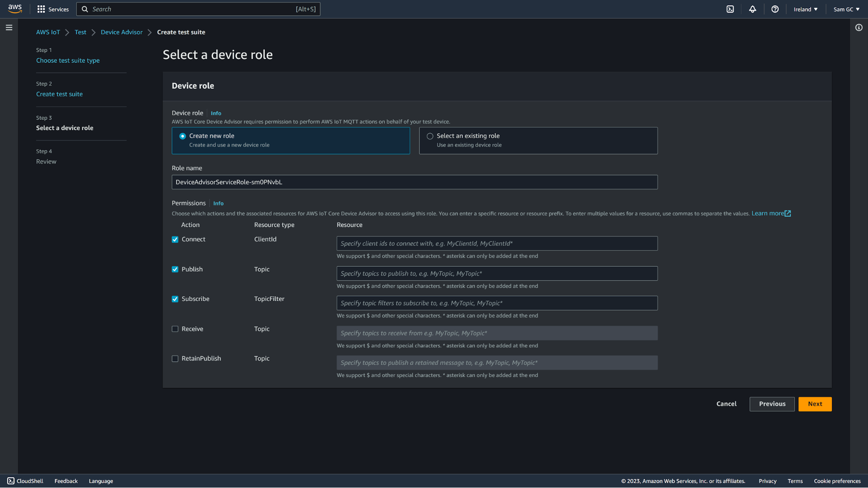Open CloudShell from the top bar icon

(x=730, y=9)
